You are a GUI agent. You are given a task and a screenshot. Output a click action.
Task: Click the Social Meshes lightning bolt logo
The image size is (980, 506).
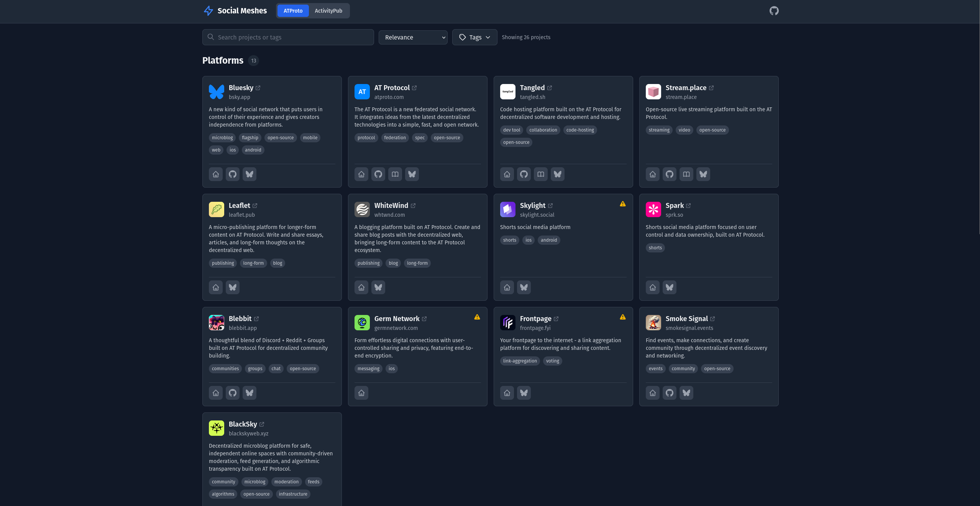208,10
